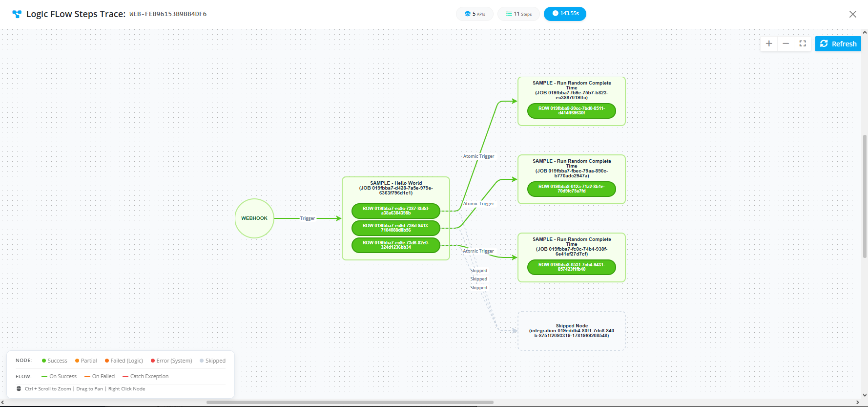Click the trace ID WEB-FEB96153B9BB4DF6
The height and width of the screenshot is (407, 868).
[168, 14]
